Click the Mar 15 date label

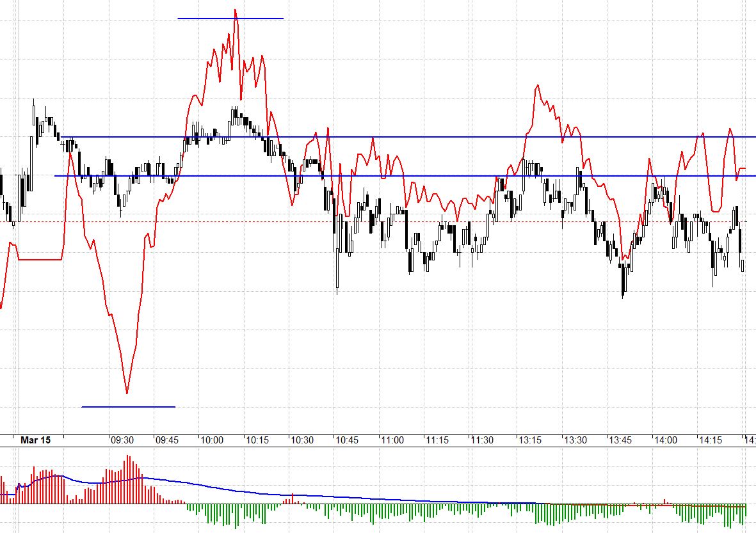(x=35, y=440)
